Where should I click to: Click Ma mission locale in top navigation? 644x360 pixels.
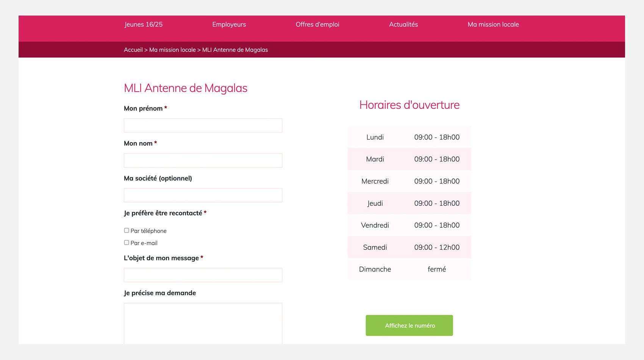coord(493,25)
